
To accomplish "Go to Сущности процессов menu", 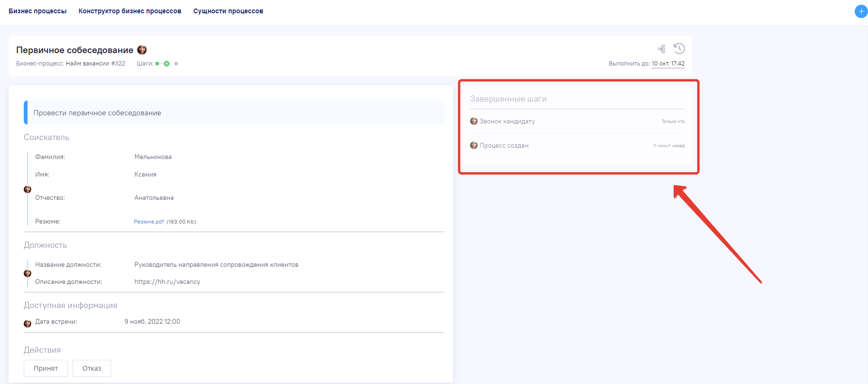I will coord(228,11).
